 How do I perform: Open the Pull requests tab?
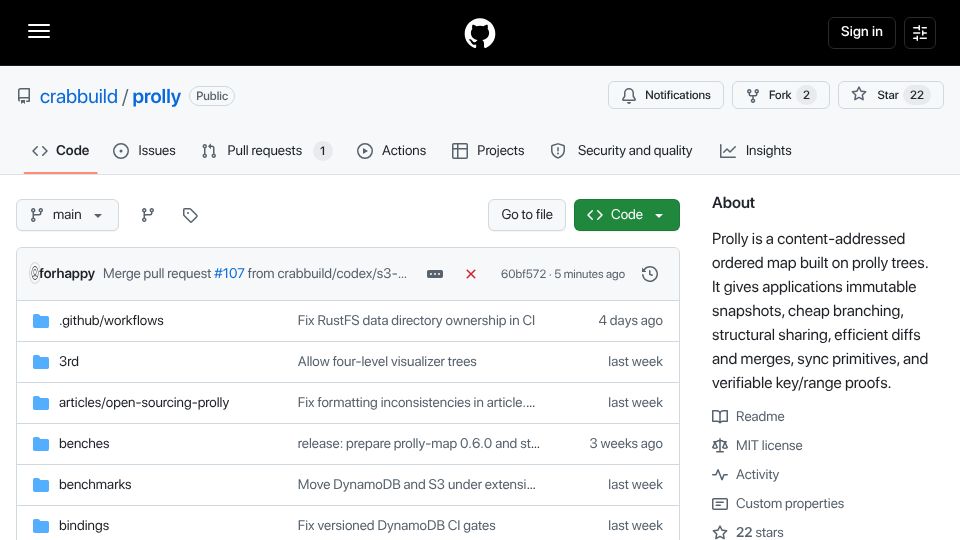[x=266, y=151]
